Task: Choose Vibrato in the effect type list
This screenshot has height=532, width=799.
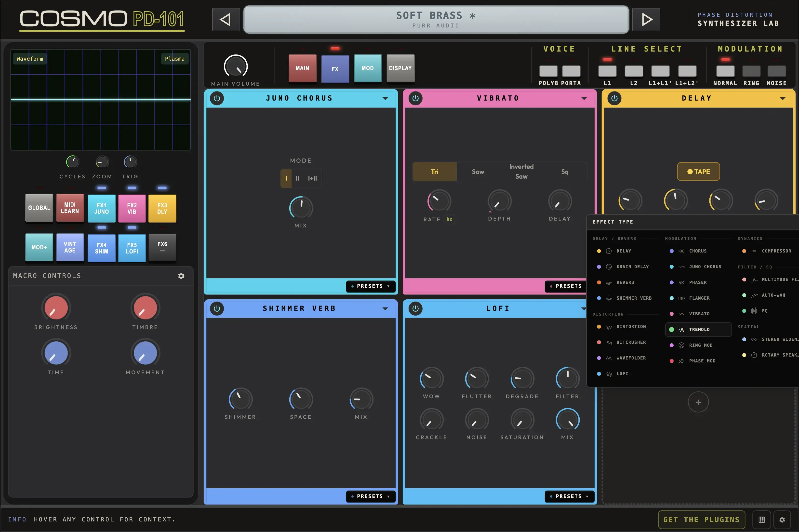Action: (699, 314)
